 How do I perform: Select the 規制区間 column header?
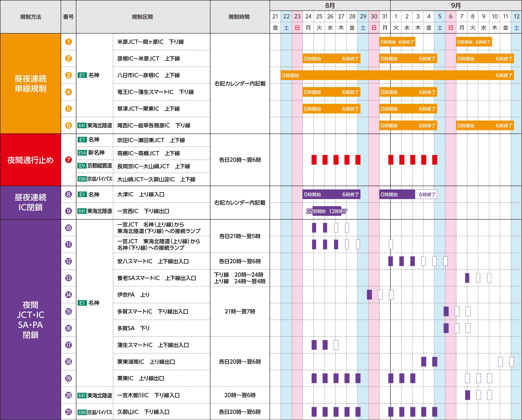(x=143, y=17)
